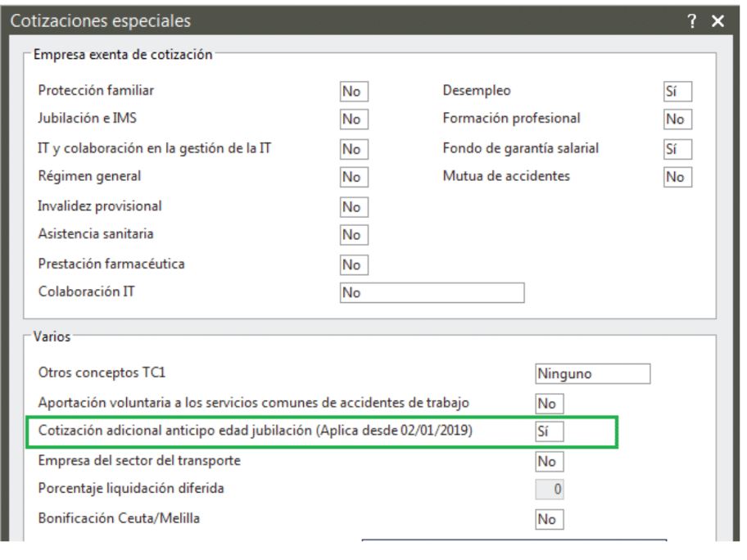This screenshot has width=747, height=560.
Task: Select the Empresa del sector del transporte field
Action: click(550, 462)
